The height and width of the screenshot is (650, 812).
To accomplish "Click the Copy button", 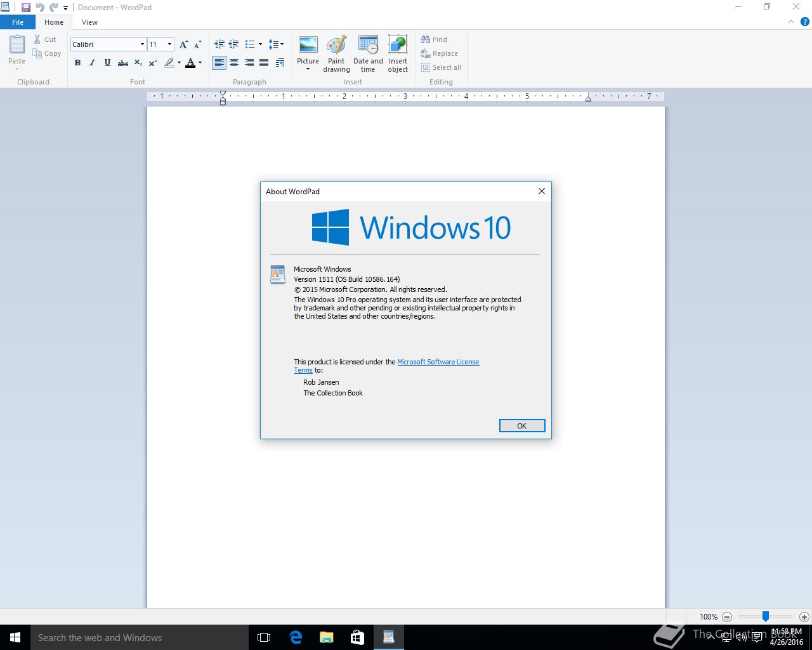I will click(47, 53).
